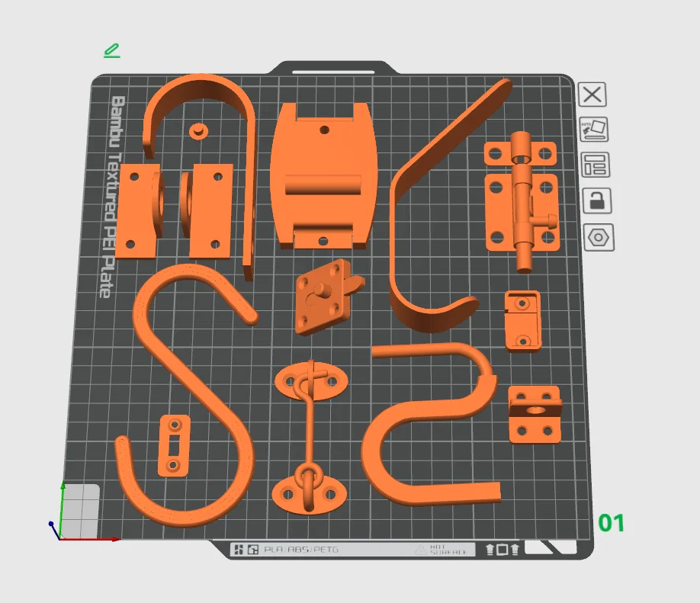700x603 pixels.
Task: Select the cabin hook and eye model
Action: [x=310, y=438]
